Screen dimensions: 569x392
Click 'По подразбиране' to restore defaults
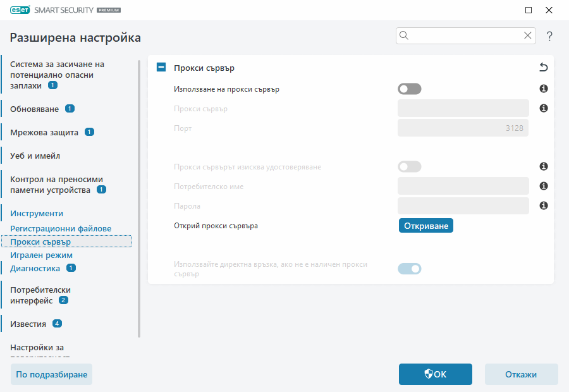[x=51, y=374]
